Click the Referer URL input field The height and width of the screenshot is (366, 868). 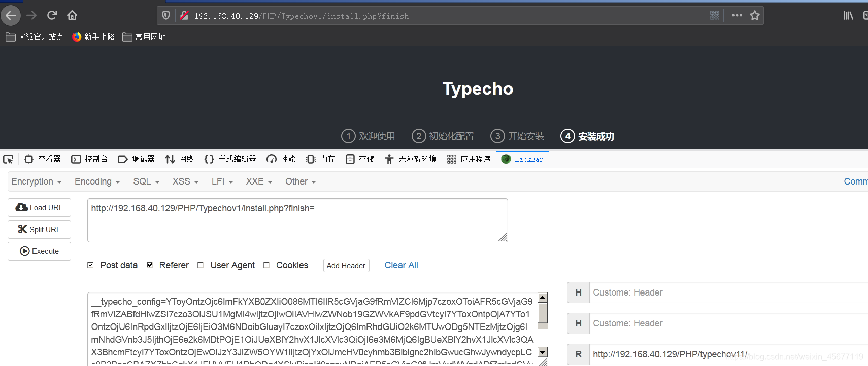click(728, 354)
